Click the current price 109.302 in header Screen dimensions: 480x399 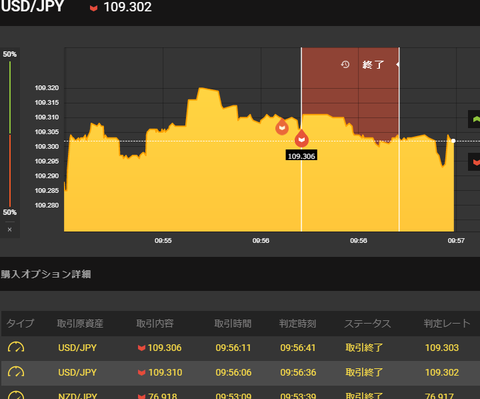tap(128, 7)
